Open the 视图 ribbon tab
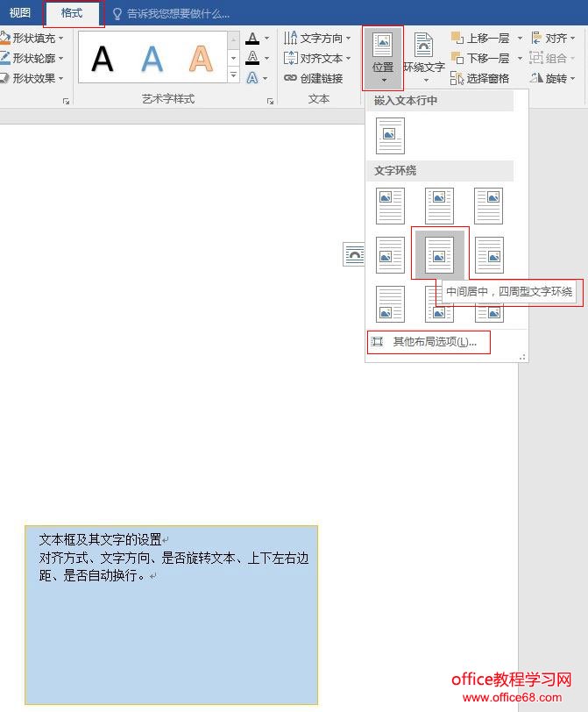The width and height of the screenshot is (588, 712). (x=19, y=12)
